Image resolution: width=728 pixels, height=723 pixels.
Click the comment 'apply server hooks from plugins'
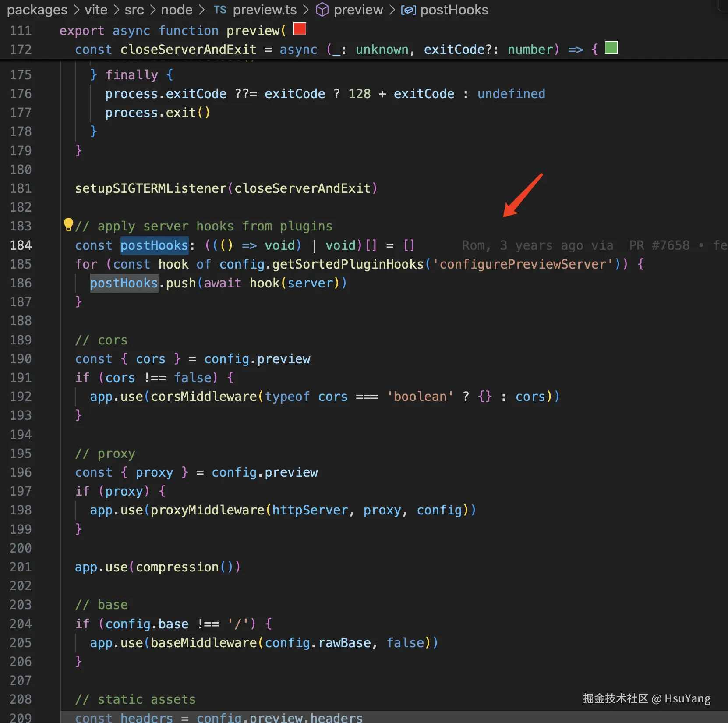(204, 226)
